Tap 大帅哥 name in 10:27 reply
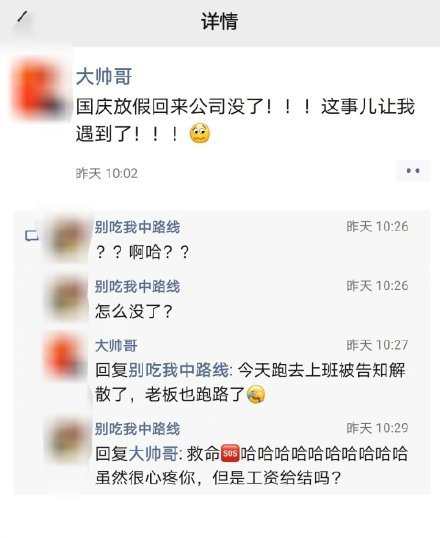 116,346
